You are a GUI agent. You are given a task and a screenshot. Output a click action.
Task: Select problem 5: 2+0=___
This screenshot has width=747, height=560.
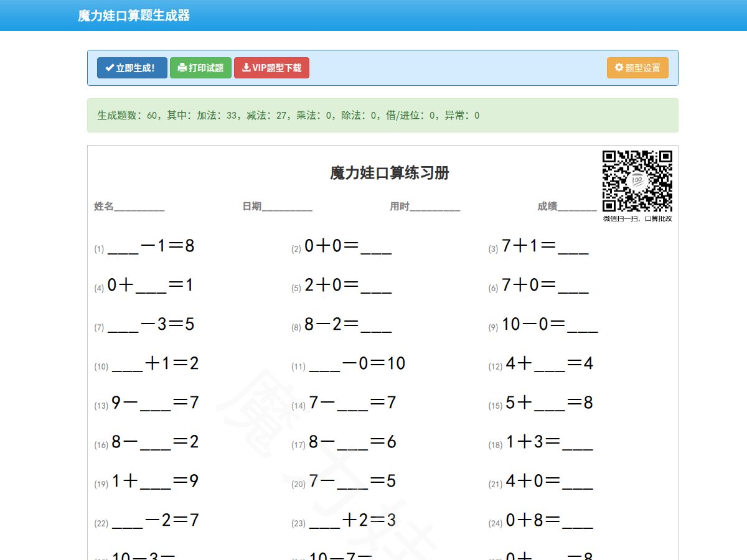tap(342, 286)
